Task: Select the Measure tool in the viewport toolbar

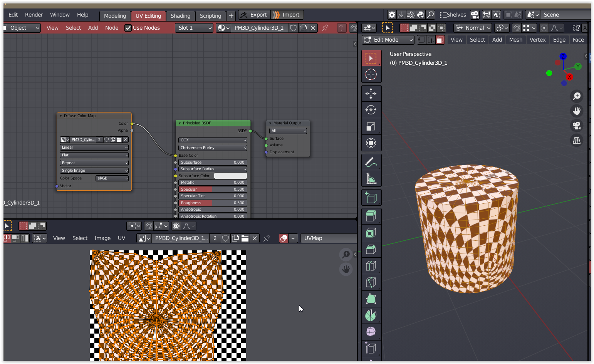Action: coord(371,178)
